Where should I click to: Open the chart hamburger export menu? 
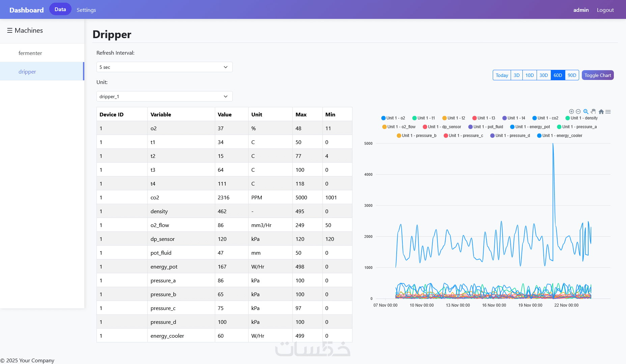(x=608, y=112)
